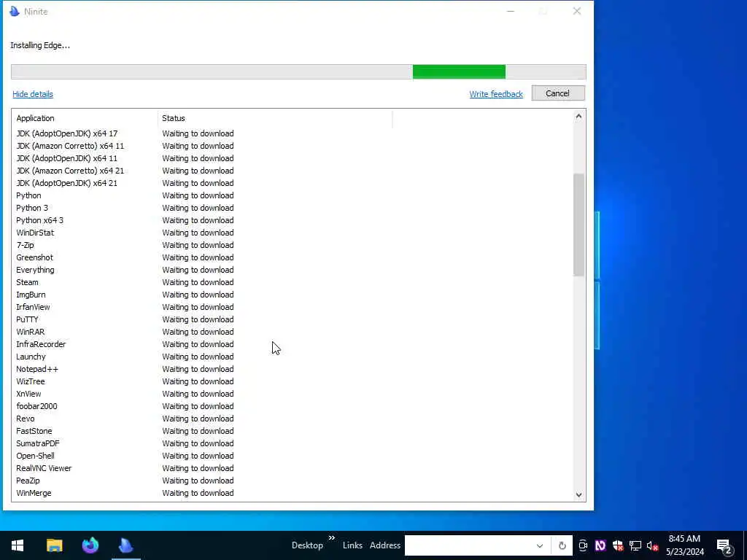
Task: Expand the Desktop toolbar overflow chevron
Action: 332,538
